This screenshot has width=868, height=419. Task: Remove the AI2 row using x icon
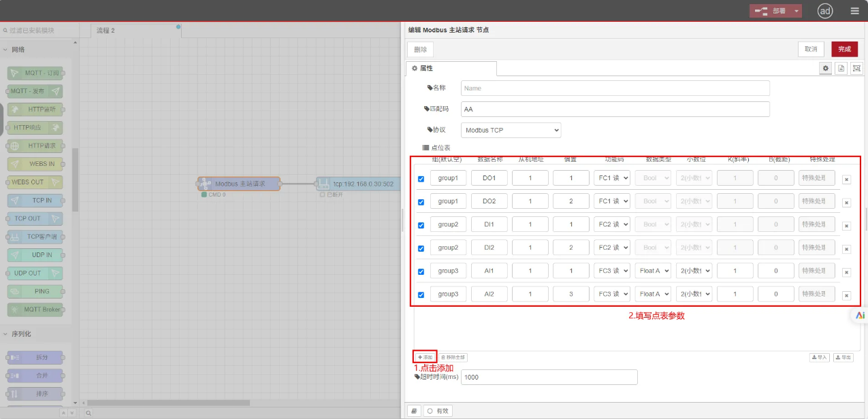pos(846,295)
